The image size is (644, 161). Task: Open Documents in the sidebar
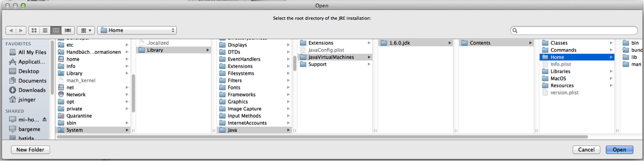[28, 81]
